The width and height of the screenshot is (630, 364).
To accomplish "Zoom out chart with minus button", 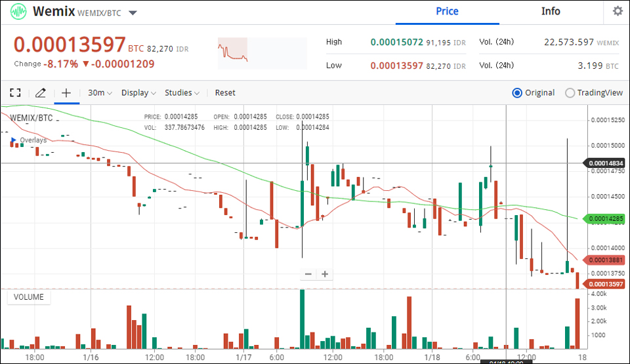I will pos(308,274).
